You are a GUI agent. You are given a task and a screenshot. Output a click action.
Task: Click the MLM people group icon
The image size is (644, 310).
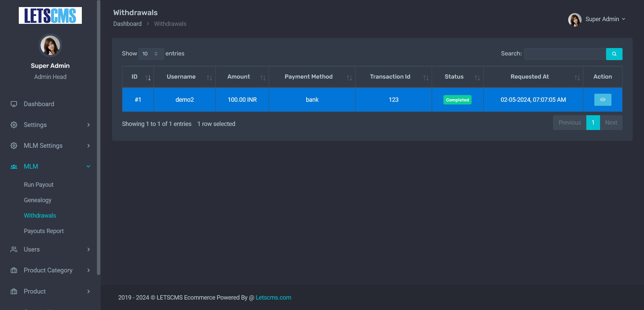(x=14, y=167)
